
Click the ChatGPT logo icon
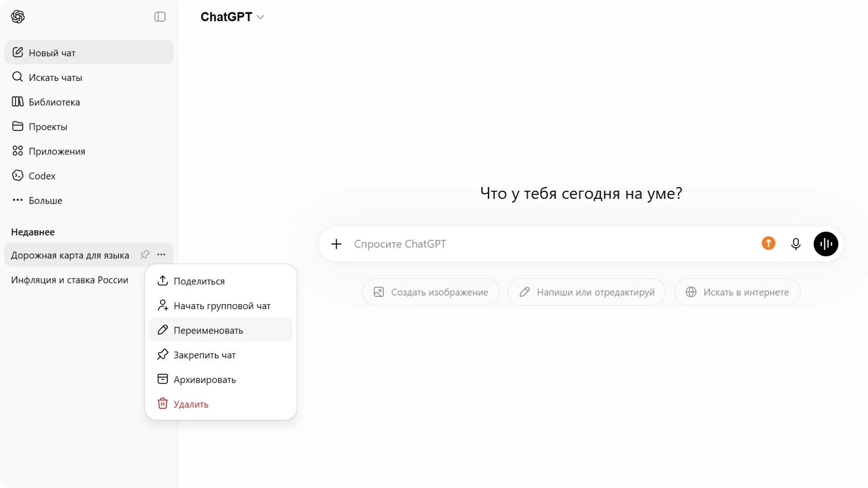pyautogui.click(x=18, y=17)
